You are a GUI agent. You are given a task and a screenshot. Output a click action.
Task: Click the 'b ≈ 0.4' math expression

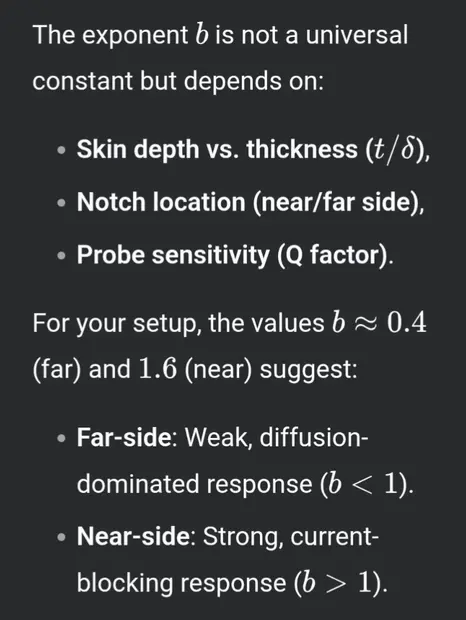coord(379,323)
